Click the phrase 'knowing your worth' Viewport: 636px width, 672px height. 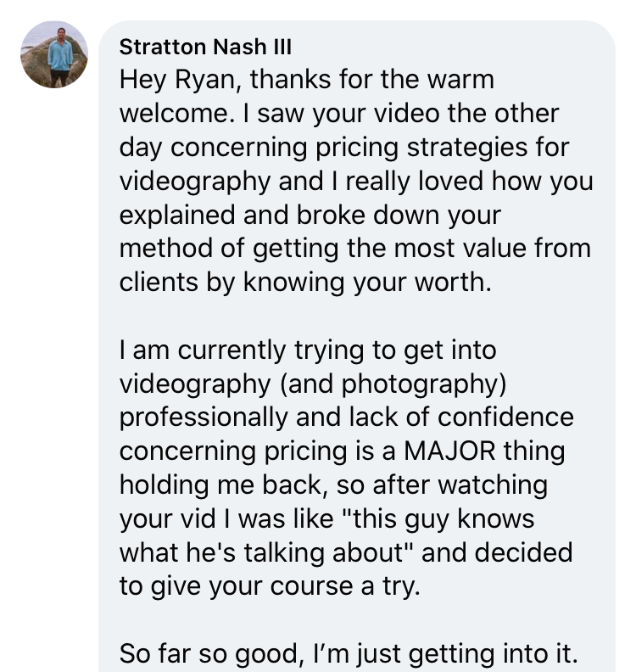[367, 283]
